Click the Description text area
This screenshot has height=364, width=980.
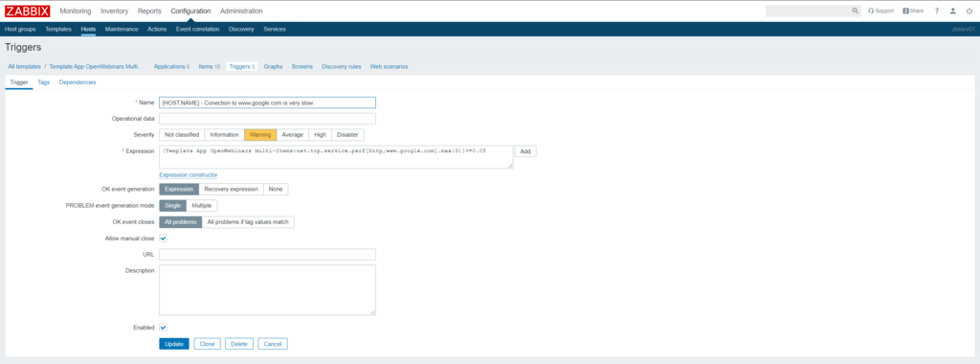click(268, 289)
